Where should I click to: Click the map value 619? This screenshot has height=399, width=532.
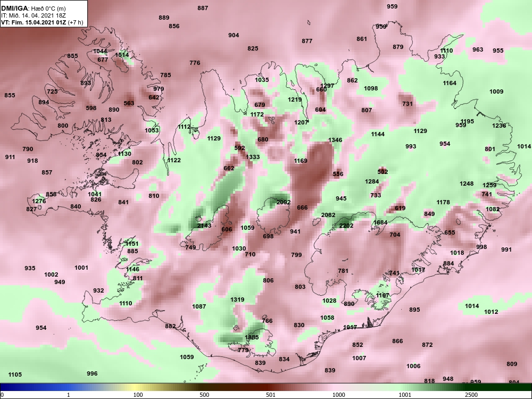click(x=400, y=209)
